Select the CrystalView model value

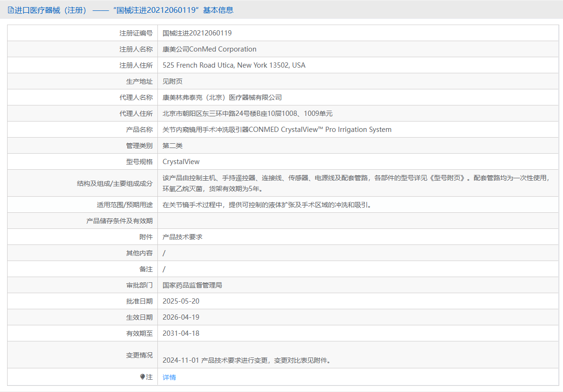[181, 162]
